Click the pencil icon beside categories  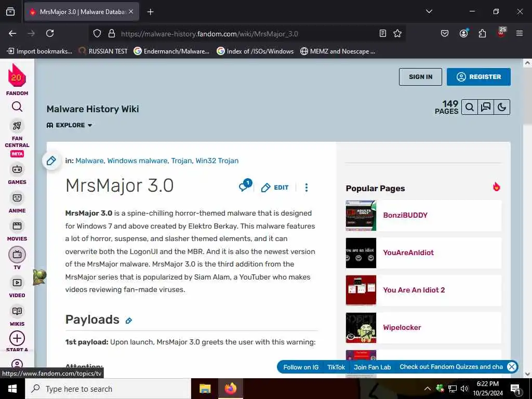pyautogui.click(x=51, y=161)
